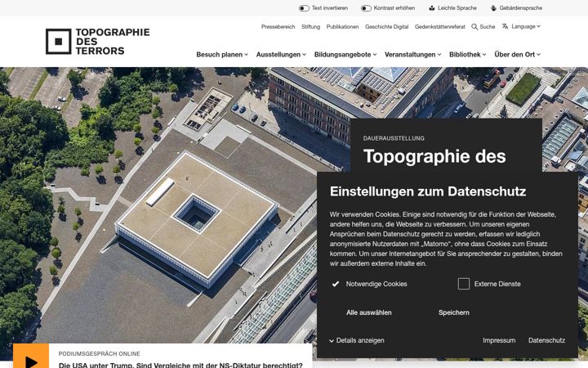Click the Speichern button

(x=454, y=312)
